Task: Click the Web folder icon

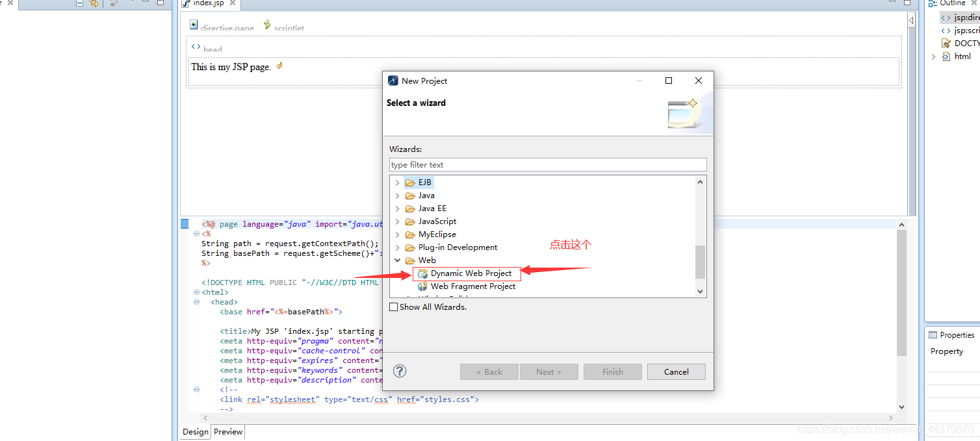Action: (x=410, y=260)
